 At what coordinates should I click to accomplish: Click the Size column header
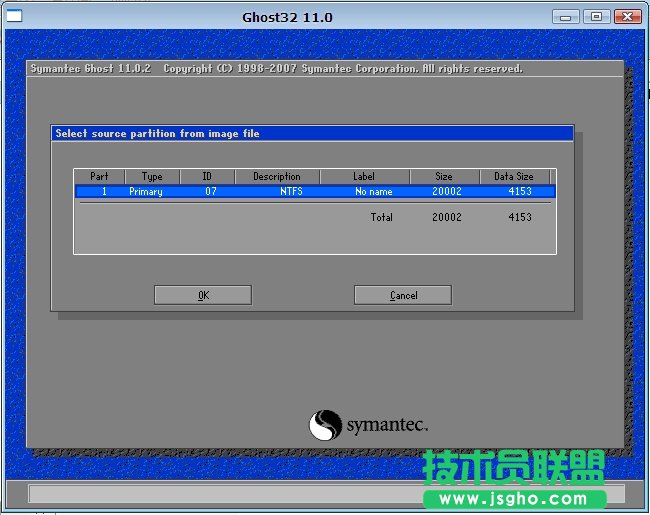[x=444, y=177]
